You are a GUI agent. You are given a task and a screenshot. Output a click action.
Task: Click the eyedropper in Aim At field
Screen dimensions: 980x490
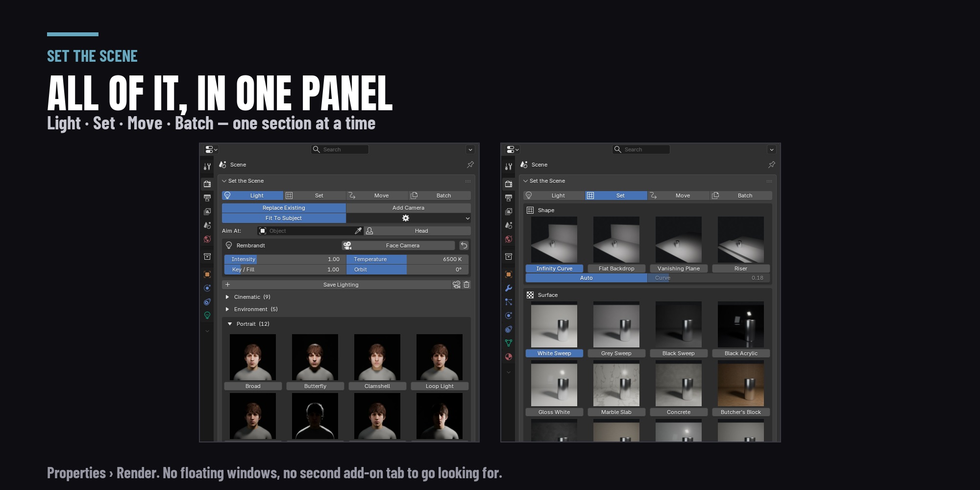pyautogui.click(x=358, y=231)
